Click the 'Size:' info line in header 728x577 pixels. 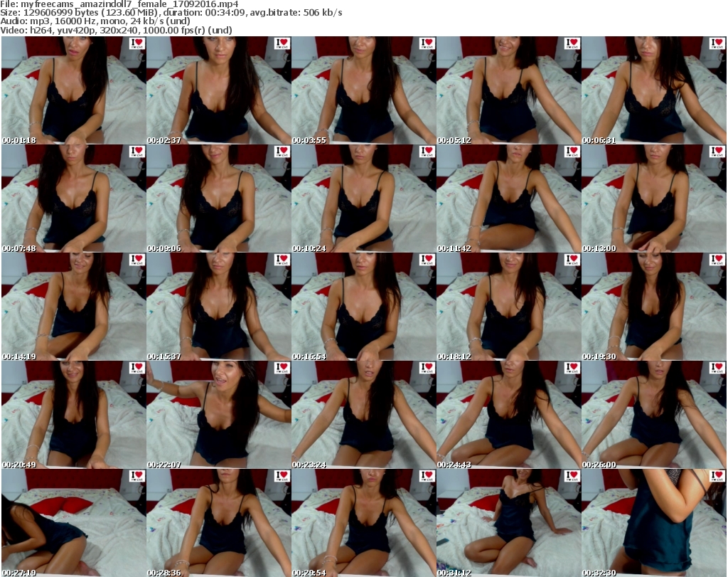[171, 13]
